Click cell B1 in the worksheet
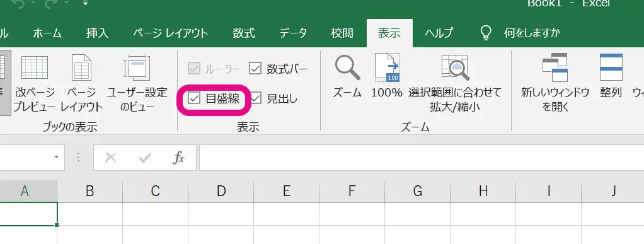 pyautogui.click(x=90, y=214)
